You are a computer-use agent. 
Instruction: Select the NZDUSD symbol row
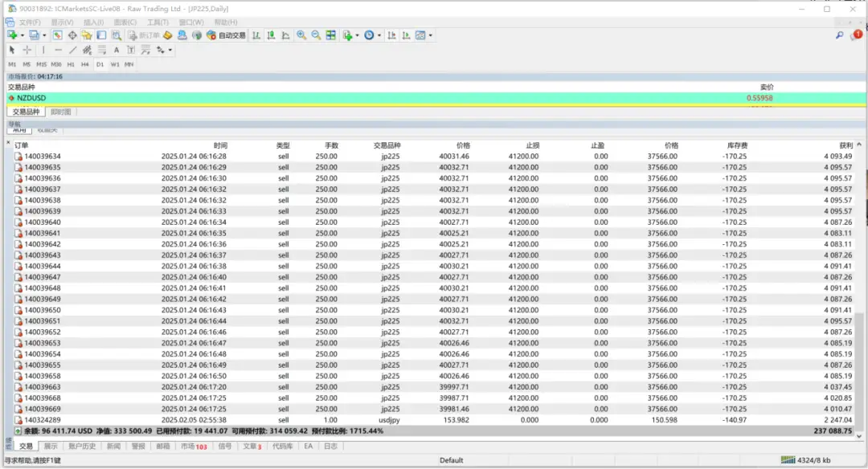[x=436, y=98]
